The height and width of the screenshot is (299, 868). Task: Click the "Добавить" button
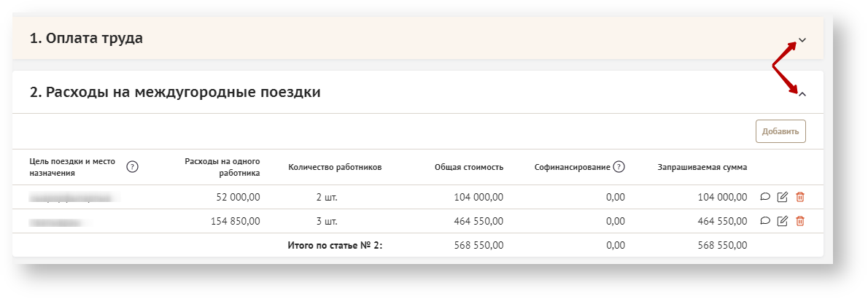pos(780,132)
